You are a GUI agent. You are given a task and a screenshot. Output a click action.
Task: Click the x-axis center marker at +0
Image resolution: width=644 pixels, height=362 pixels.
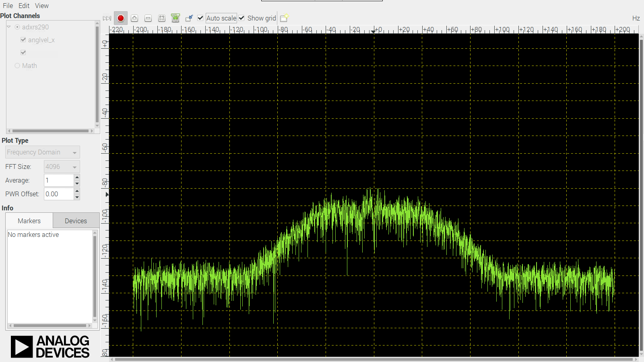pyautogui.click(x=374, y=31)
